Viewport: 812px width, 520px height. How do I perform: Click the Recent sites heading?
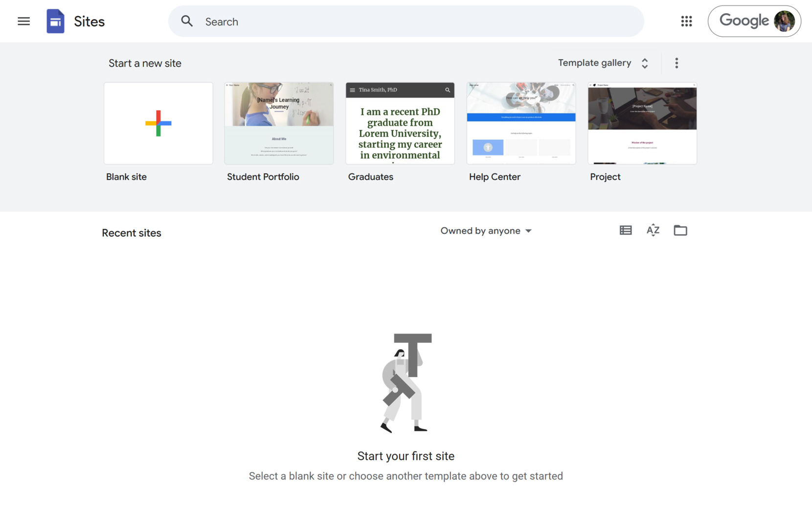click(132, 233)
